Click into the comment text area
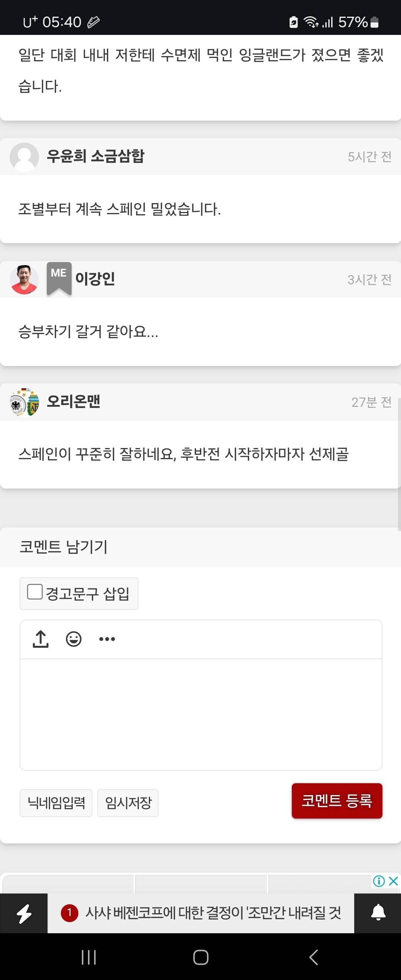 pos(200,713)
